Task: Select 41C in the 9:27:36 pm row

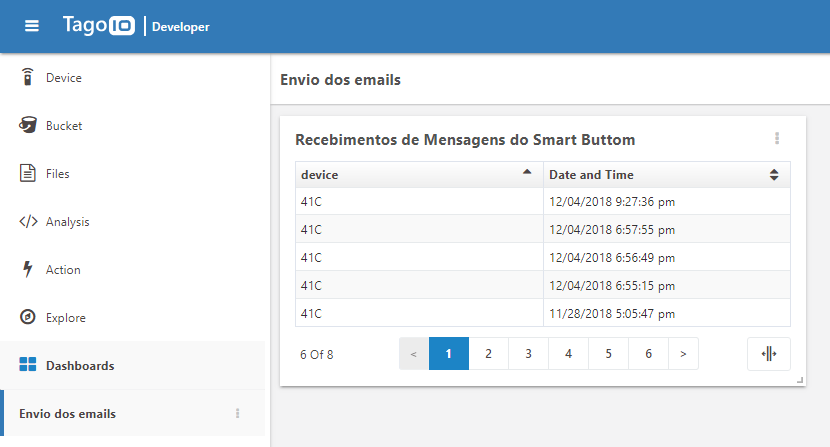Action: click(419, 202)
